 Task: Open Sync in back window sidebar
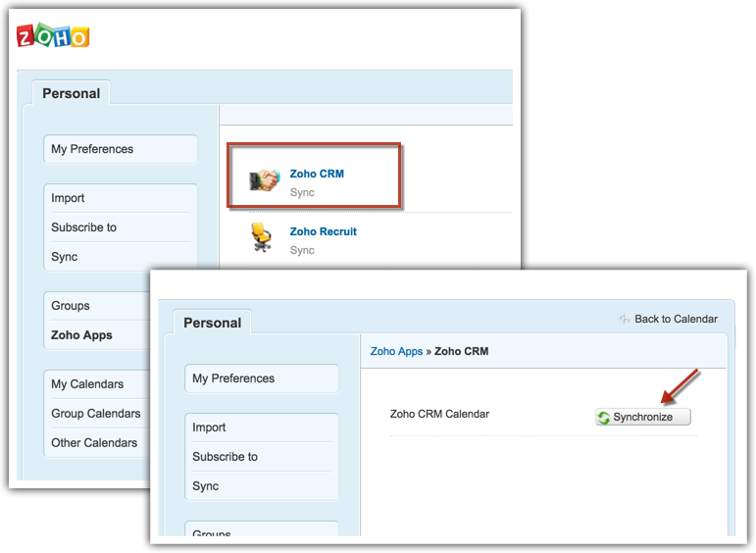click(x=121, y=257)
